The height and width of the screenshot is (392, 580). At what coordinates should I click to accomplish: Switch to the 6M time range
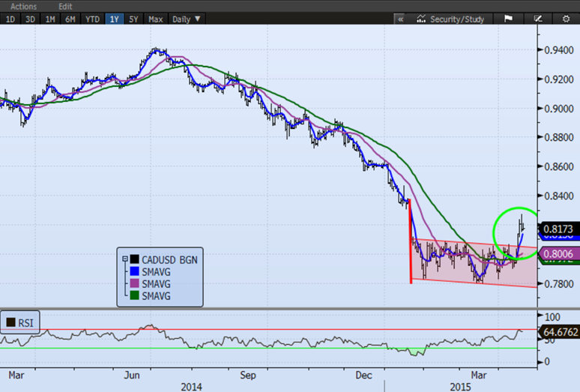[70, 19]
